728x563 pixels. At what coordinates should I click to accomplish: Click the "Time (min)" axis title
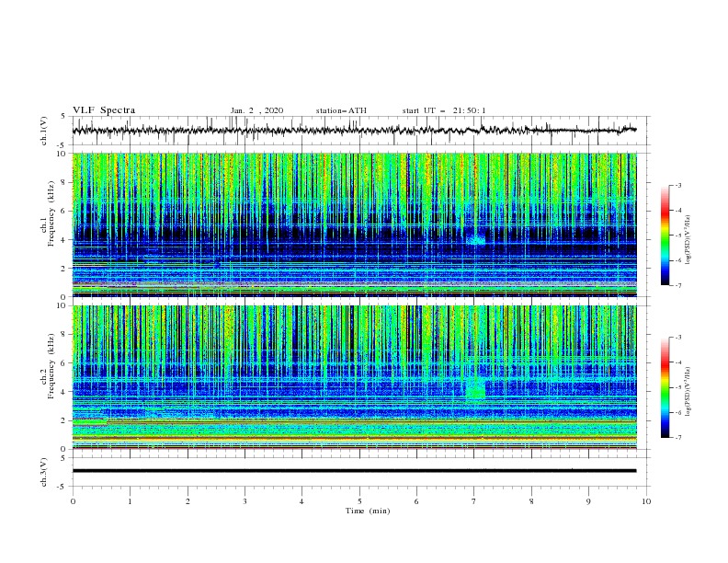click(x=368, y=511)
